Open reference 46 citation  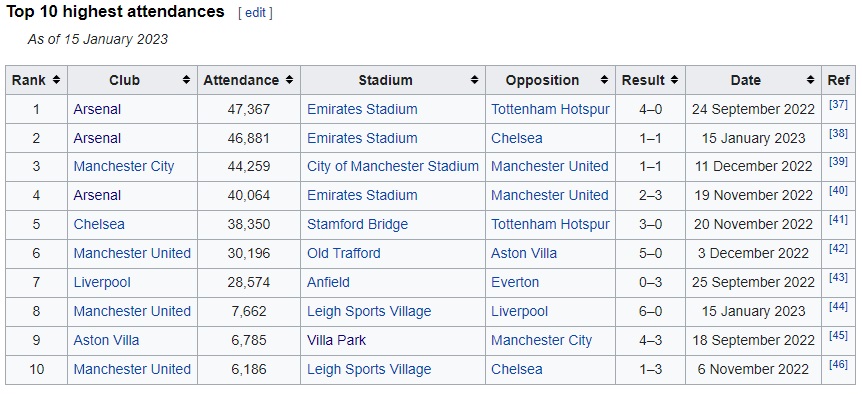(838, 364)
